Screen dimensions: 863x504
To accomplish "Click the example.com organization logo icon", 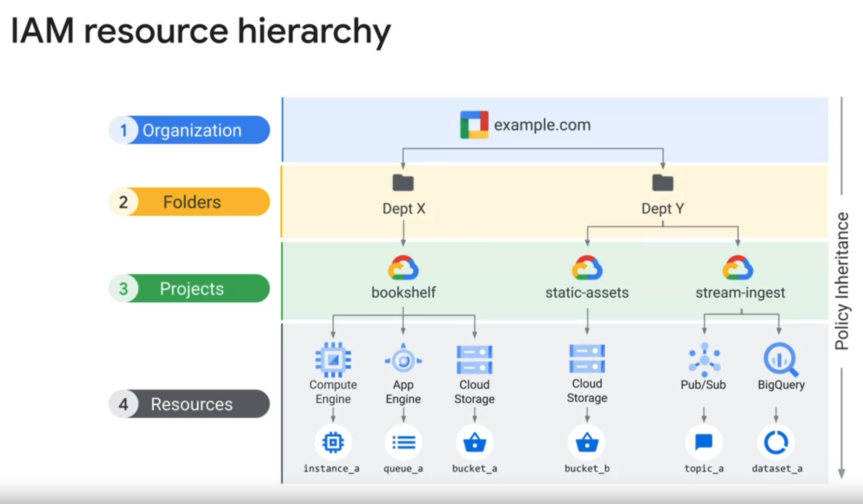I will [474, 125].
